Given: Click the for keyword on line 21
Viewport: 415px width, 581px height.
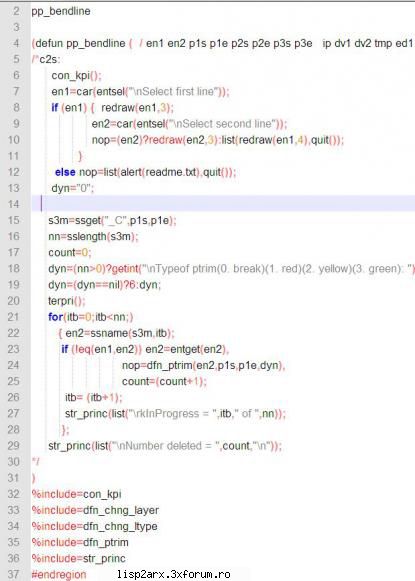Looking at the screenshot, I should 55,317.
